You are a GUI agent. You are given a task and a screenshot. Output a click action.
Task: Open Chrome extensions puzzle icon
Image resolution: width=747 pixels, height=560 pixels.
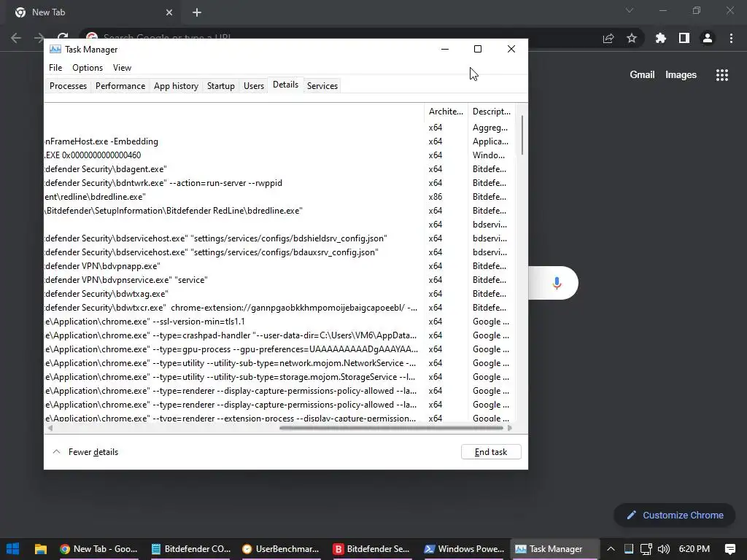pyautogui.click(x=660, y=38)
